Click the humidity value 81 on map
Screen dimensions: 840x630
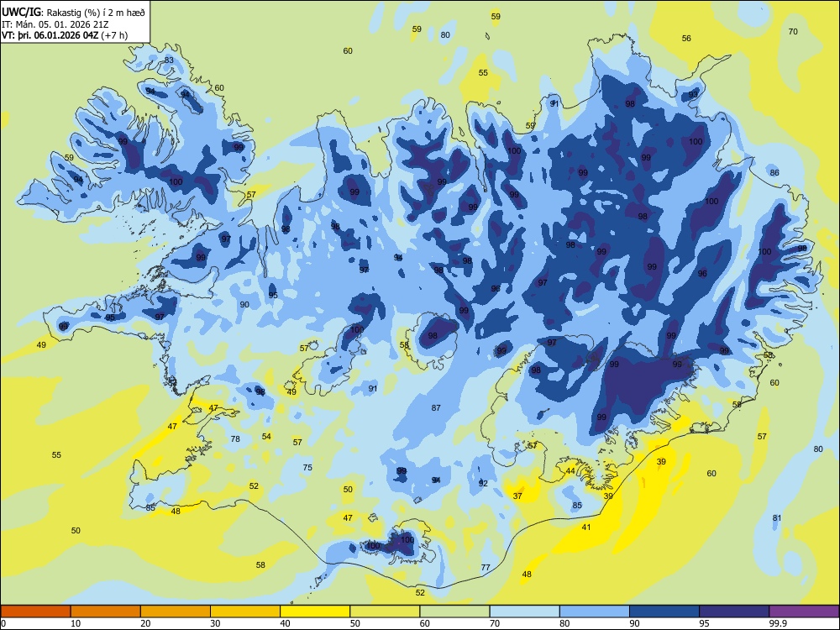[x=777, y=517]
